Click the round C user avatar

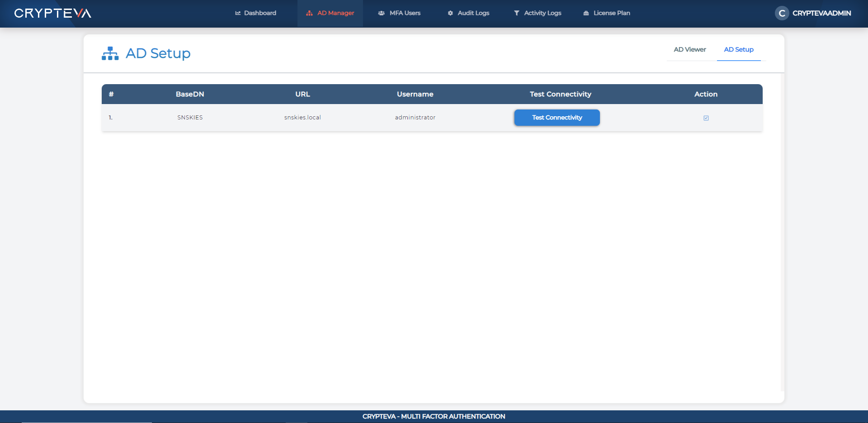pyautogui.click(x=782, y=13)
